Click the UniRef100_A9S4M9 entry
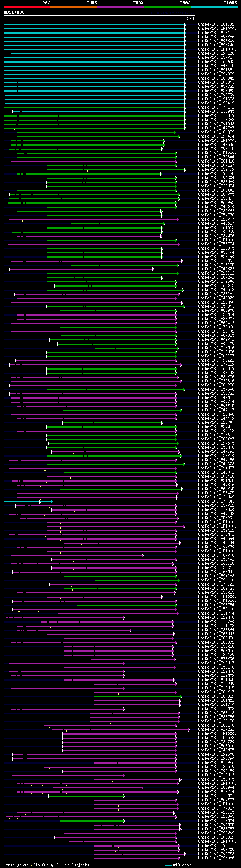 [x=216, y=103]
